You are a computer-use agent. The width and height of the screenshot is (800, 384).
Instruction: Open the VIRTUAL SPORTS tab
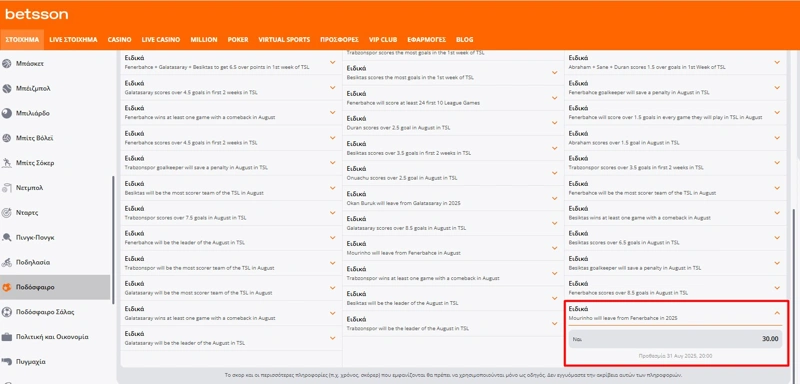(284, 40)
